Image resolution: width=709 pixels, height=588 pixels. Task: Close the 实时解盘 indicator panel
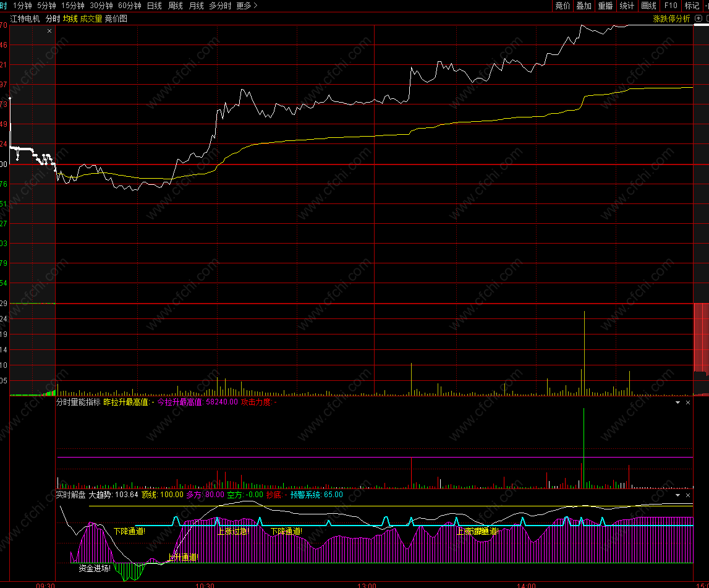[x=688, y=495]
